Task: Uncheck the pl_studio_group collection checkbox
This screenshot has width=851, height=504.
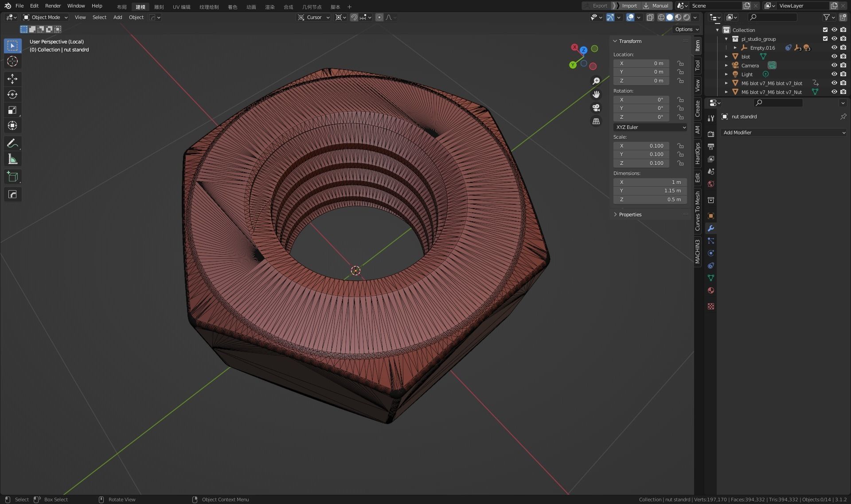Action: pos(825,39)
